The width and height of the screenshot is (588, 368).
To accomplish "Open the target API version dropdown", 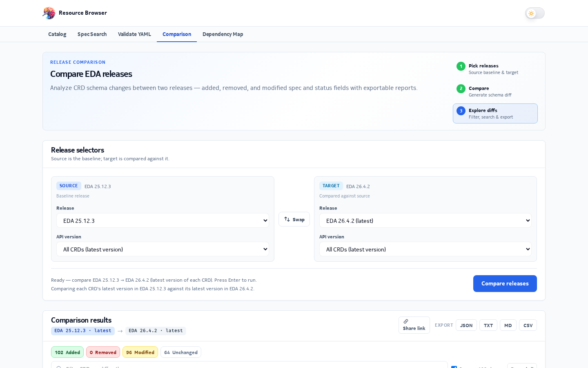I will 425,249.
